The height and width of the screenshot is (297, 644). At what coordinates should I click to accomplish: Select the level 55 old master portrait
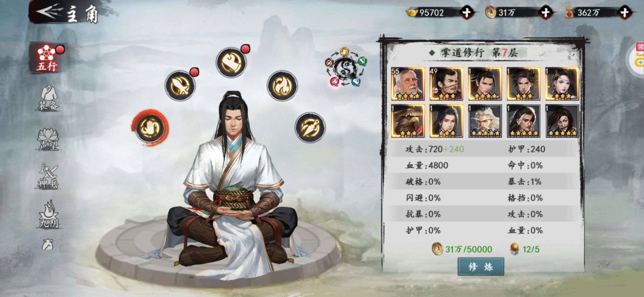(x=408, y=84)
